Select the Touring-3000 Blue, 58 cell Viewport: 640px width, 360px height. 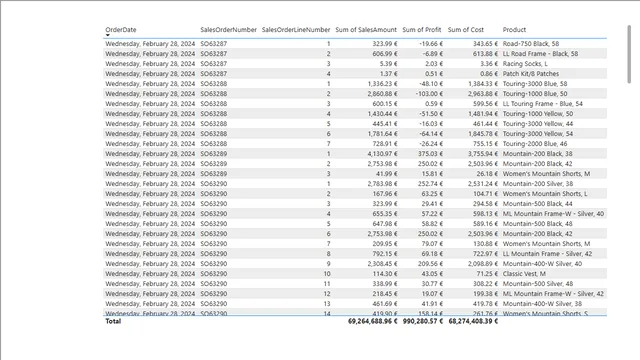point(535,84)
